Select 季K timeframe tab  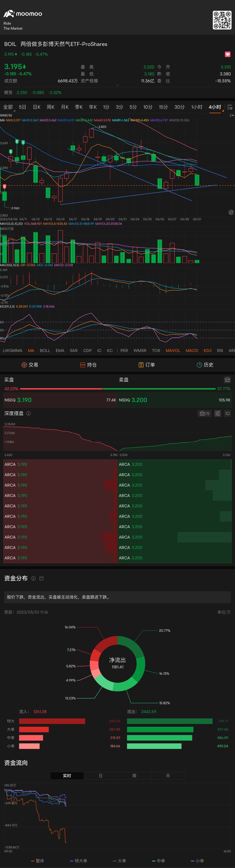coord(79,107)
